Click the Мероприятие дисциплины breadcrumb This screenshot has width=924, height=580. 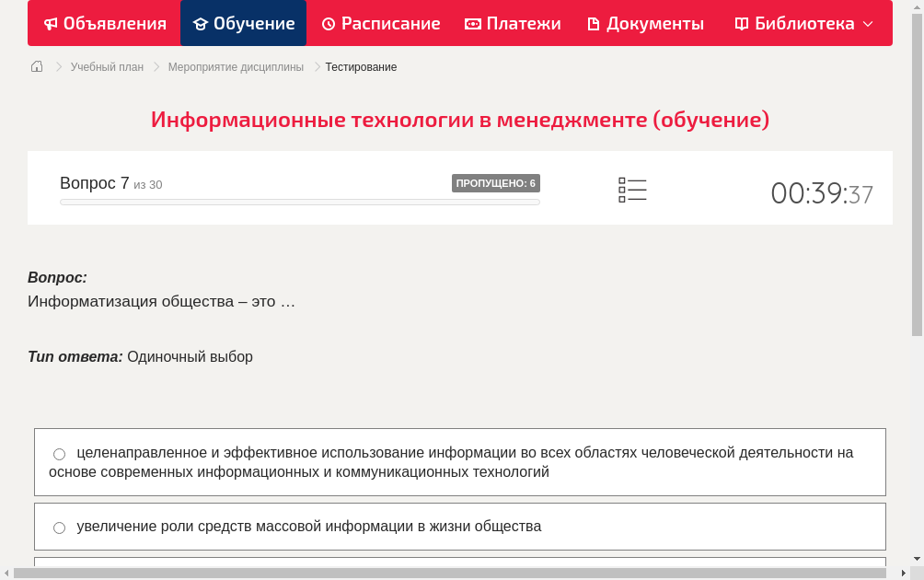tap(236, 66)
